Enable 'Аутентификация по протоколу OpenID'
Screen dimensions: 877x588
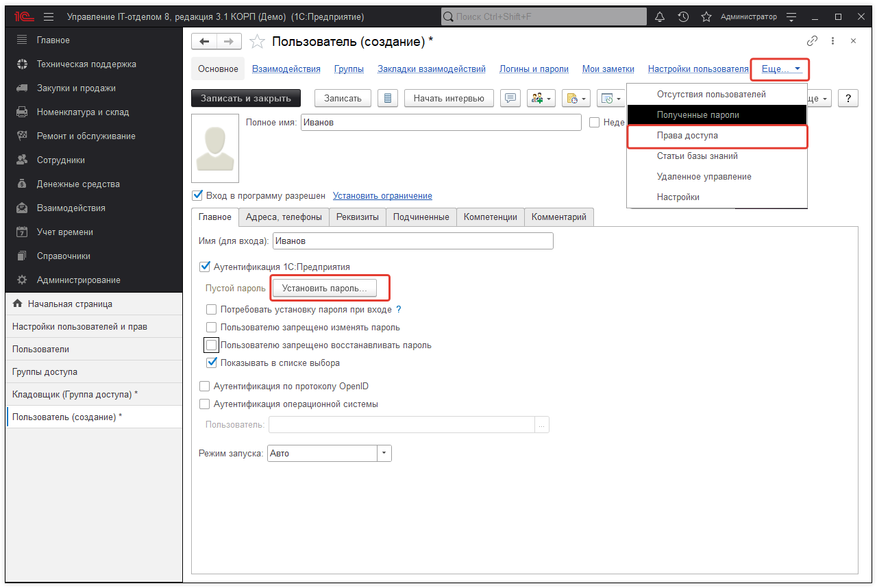[x=204, y=386]
